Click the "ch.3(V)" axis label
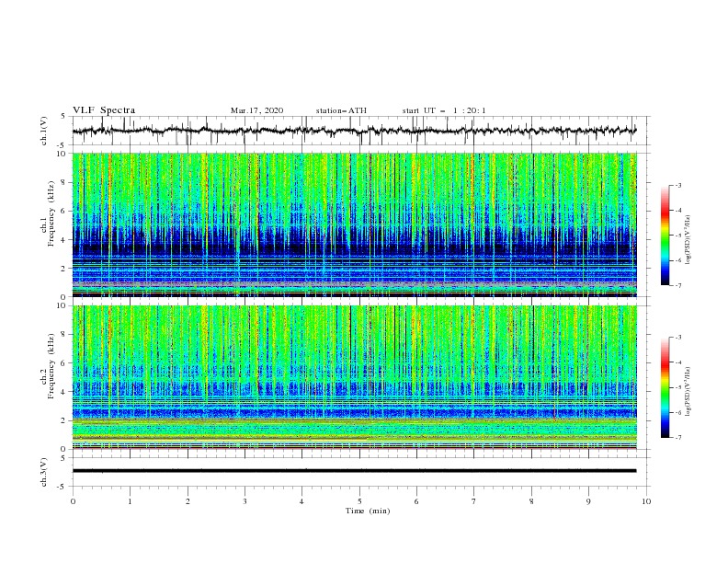 pos(44,472)
